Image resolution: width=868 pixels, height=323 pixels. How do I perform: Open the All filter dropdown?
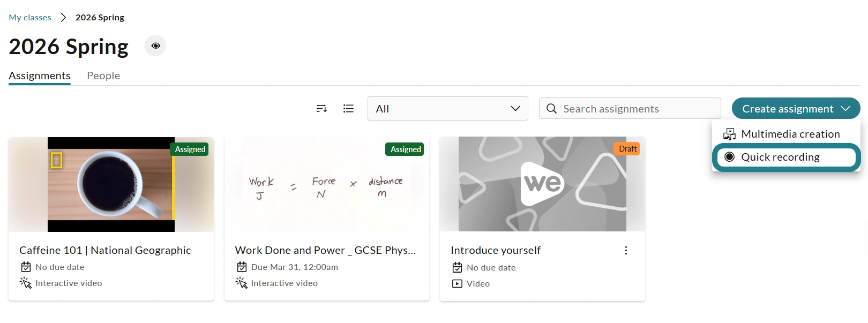pos(448,109)
